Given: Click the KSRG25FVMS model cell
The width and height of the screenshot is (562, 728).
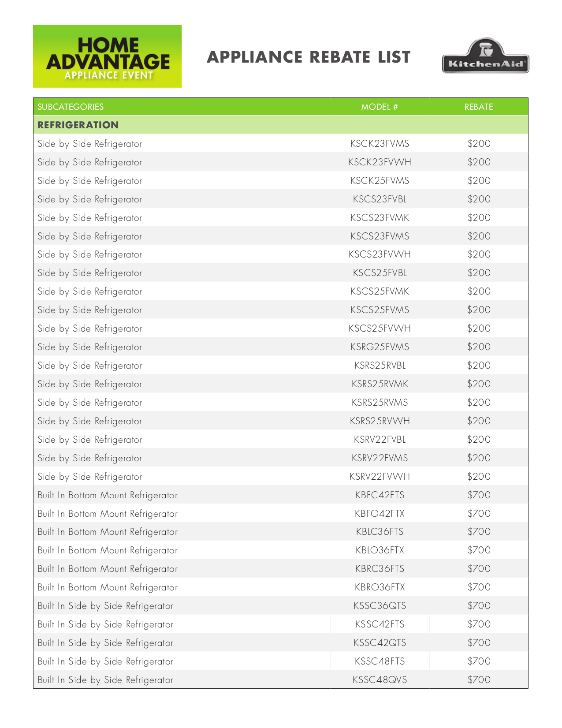Looking at the screenshot, I should [380, 347].
